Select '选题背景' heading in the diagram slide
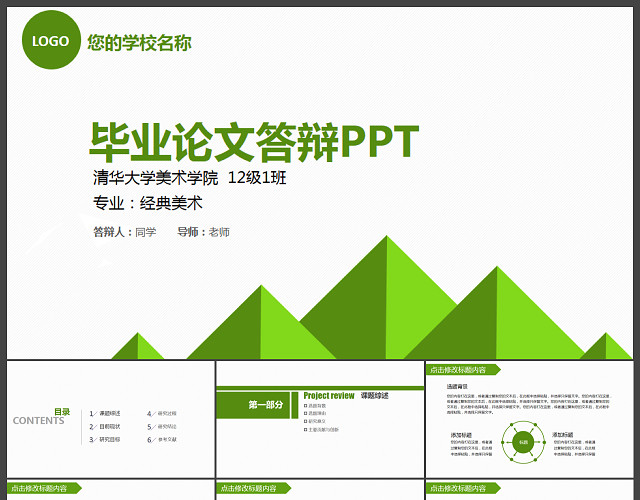The width and height of the screenshot is (640, 500). (457, 387)
